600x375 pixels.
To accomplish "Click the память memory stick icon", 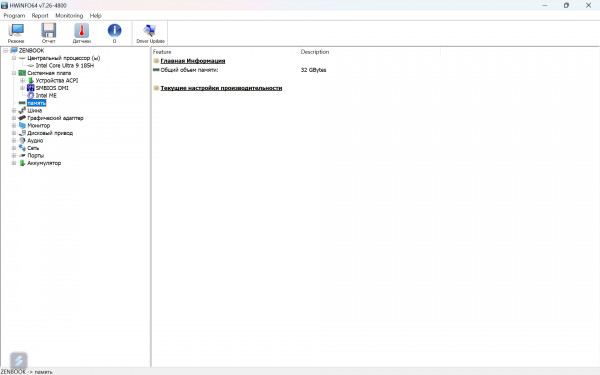I will 22,103.
